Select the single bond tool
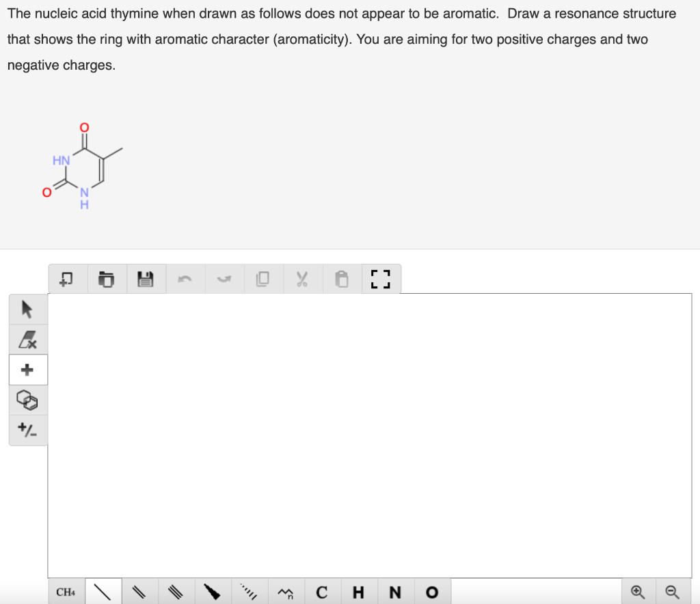Screen dimensions: 700x604 (103, 592)
